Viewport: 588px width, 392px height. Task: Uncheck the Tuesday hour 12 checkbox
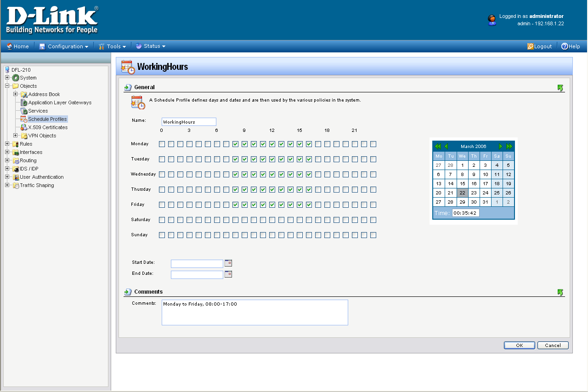tap(272, 159)
